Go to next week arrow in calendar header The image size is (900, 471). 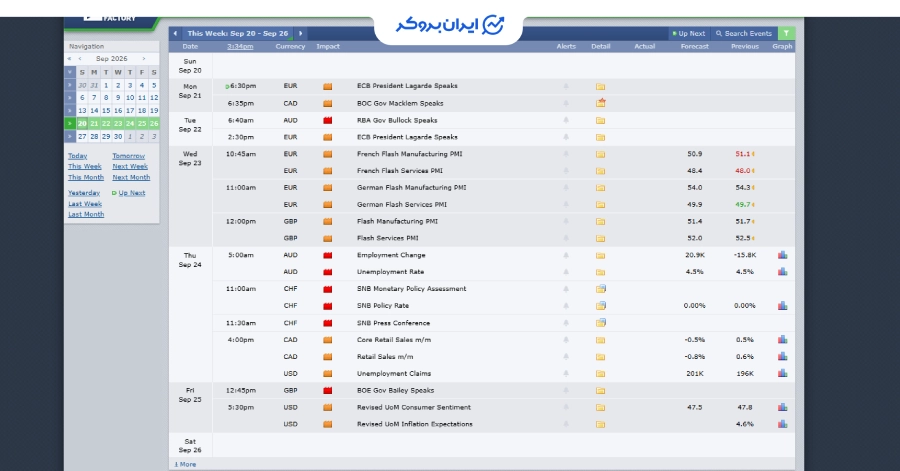(300, 33)
